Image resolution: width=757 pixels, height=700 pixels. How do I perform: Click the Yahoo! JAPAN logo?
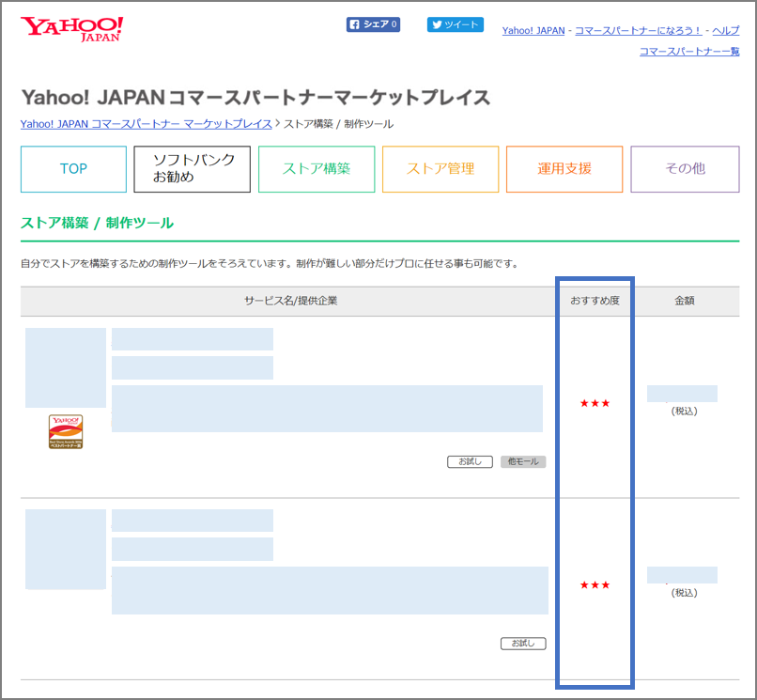coord(72,29)
